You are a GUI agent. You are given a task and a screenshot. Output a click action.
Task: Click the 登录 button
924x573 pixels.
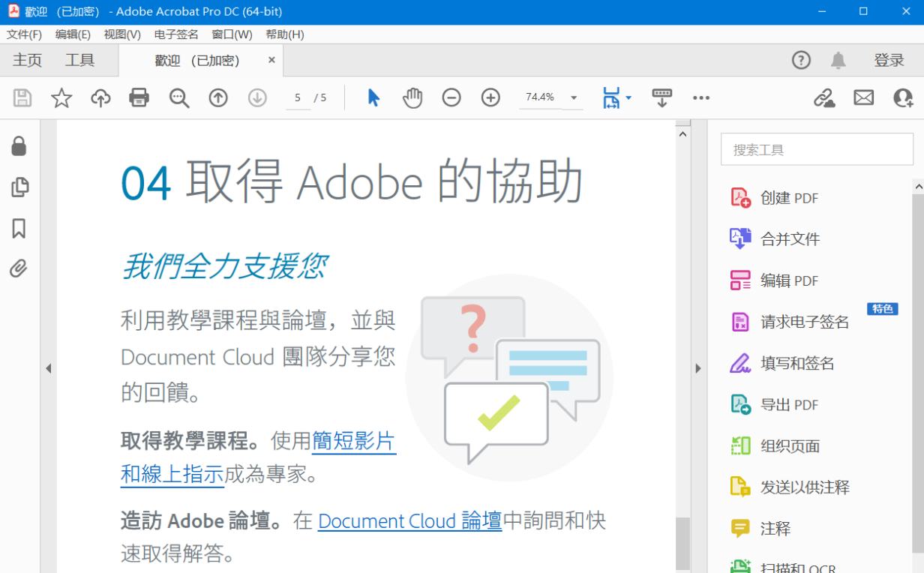pyautogui.click(x=889, y=60)
